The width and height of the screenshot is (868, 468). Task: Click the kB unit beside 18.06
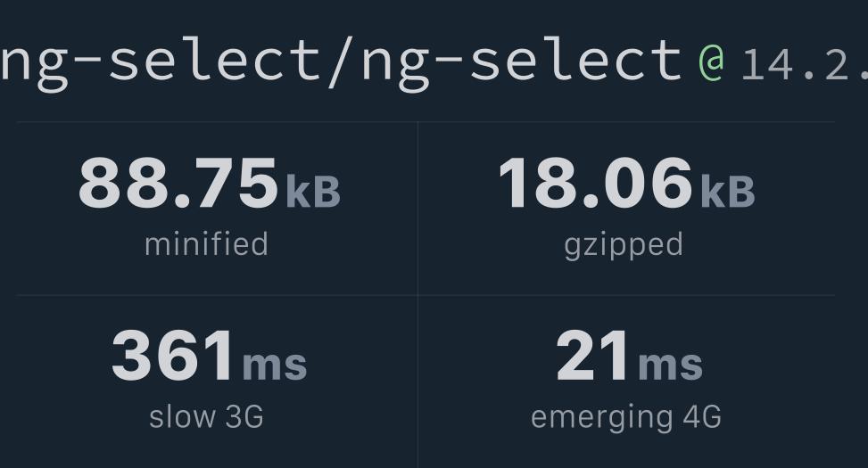click(727, 191)
